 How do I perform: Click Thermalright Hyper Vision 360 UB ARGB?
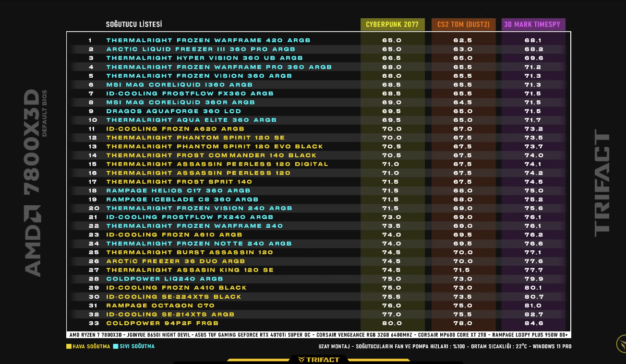tap(205, 58)
